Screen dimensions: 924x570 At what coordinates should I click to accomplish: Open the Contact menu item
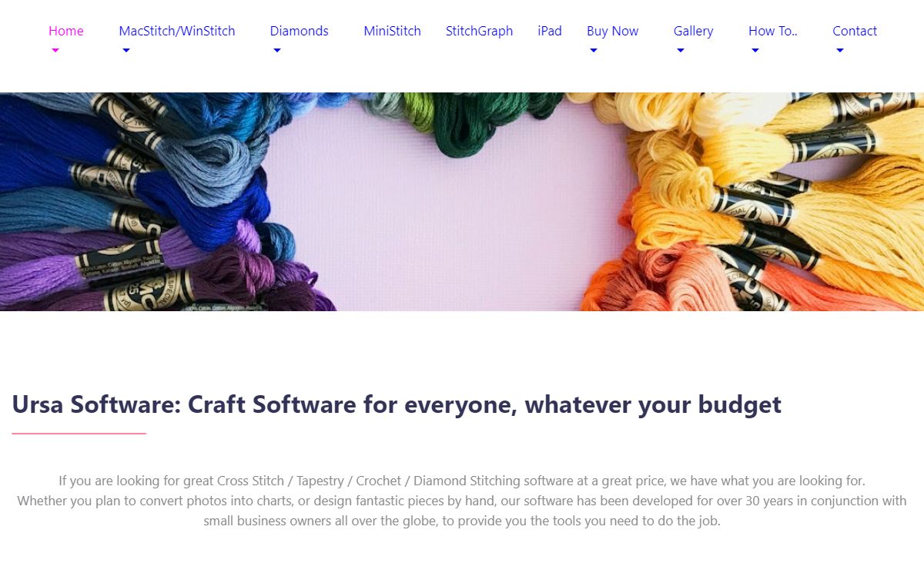[855, 31]
